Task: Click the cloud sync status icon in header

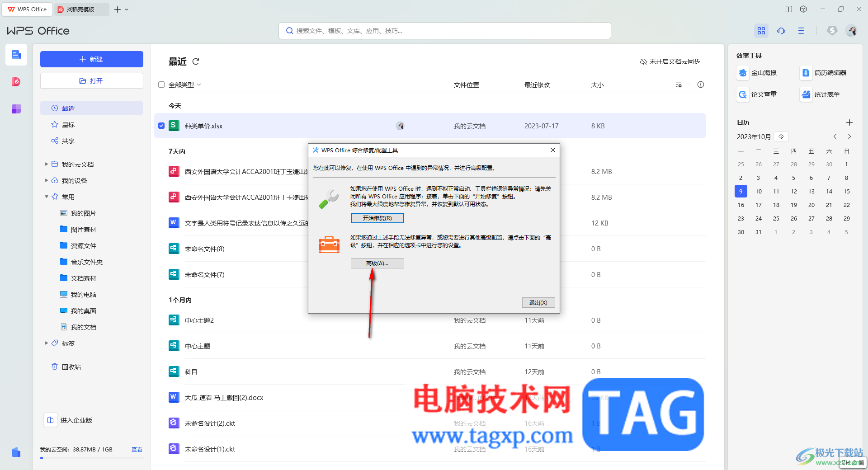Action: 781,31
